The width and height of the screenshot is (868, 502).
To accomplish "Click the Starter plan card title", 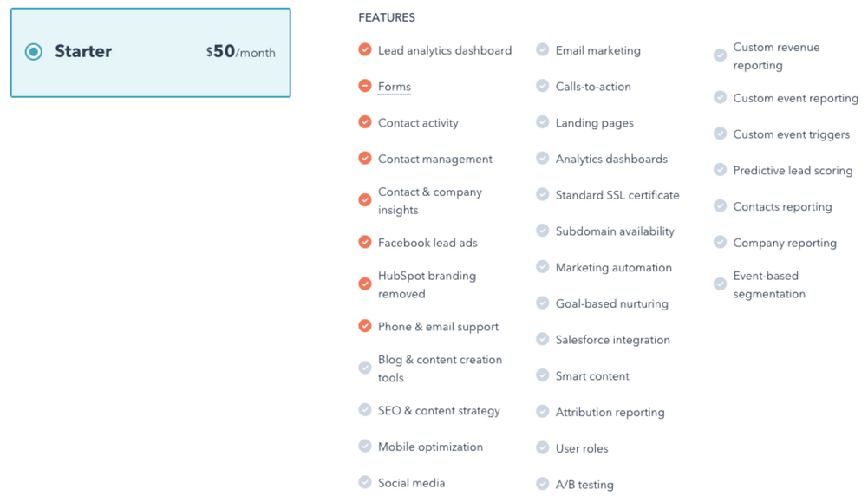I will point(83,51).
